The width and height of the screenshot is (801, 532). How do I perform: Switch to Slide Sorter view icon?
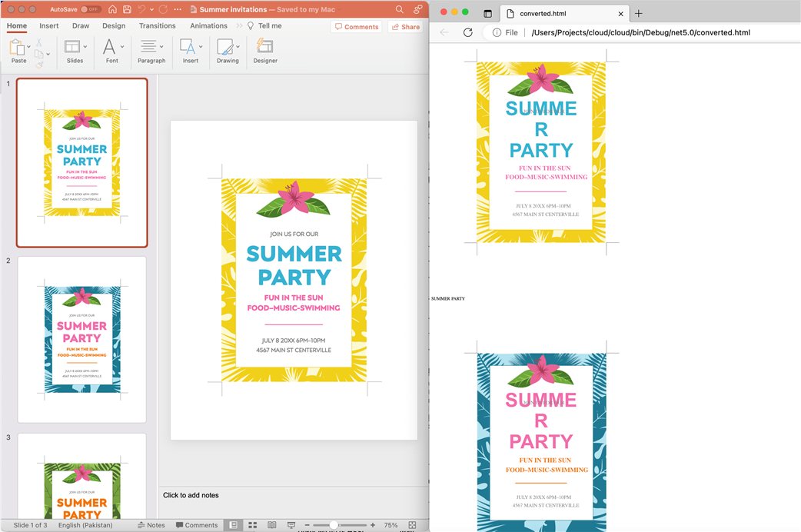pyautogui.click(x=252, y=525)
